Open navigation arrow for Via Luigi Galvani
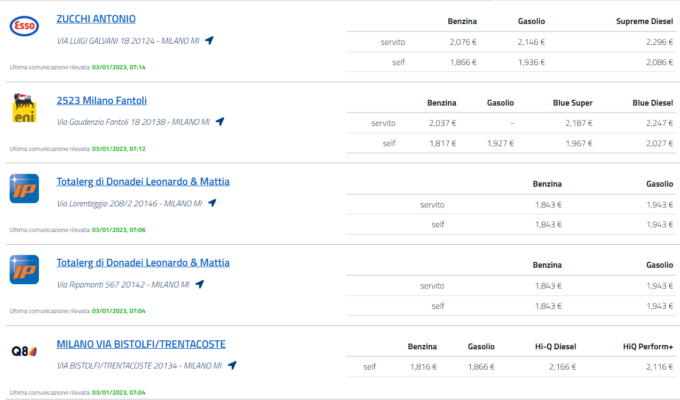Image resolution: width=680 pixels, height=400 pixels. [209, 40]
